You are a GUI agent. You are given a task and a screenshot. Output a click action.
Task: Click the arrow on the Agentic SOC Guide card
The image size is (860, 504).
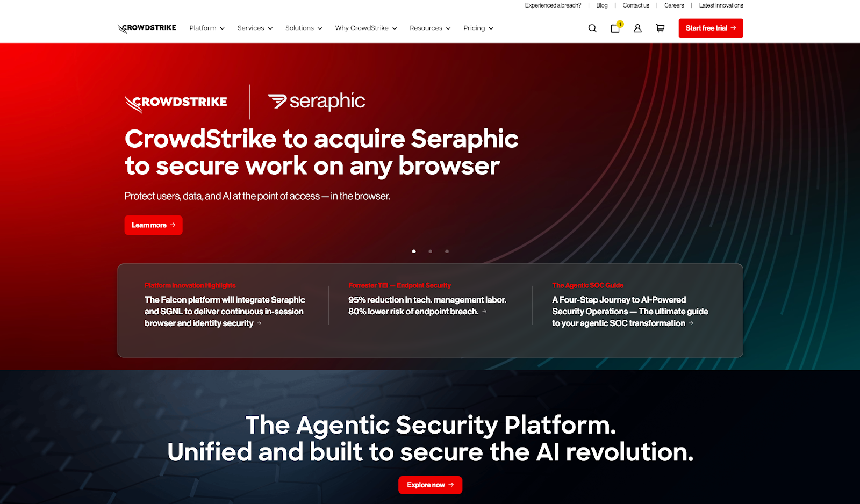pyautogui.click(x=691, y=323)
